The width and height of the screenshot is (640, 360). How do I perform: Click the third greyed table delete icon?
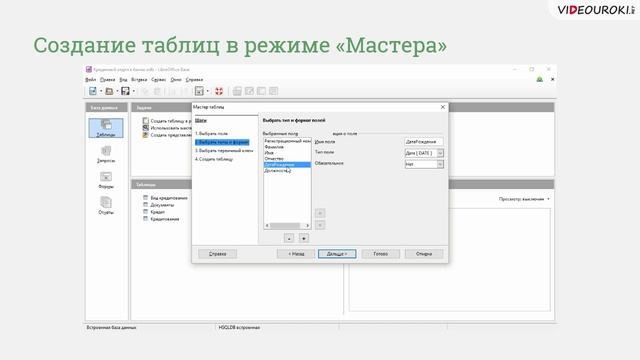coord(261,91)
